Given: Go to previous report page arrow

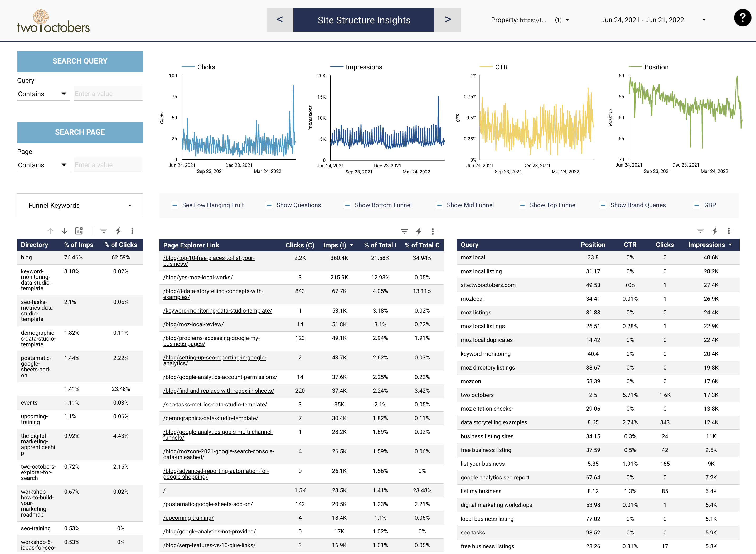Looking at the screenshot, I should click(280, 20).
